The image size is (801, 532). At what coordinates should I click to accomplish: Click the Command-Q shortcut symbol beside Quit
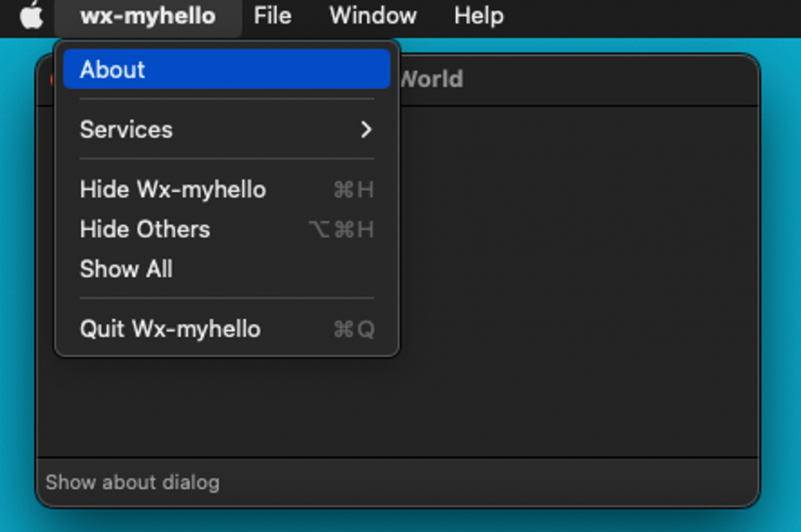point(354,329)
